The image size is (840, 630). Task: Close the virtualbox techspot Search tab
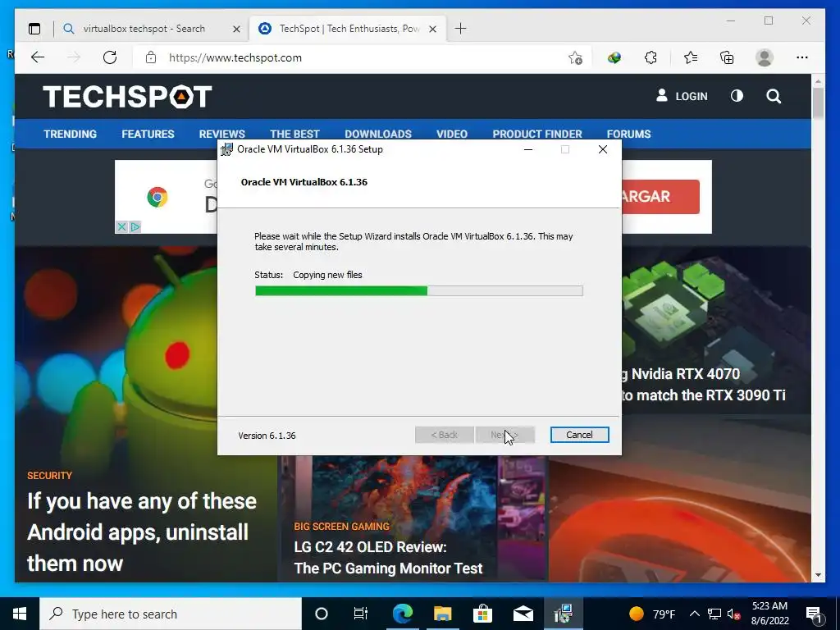coord(236,29)
